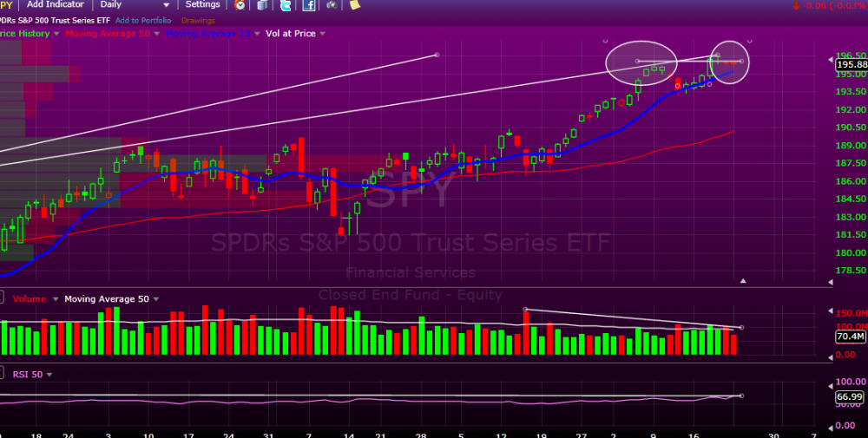This screenshot has height=438, width=868.
Task: Open the Settings menu
Action: coord(202,4)
